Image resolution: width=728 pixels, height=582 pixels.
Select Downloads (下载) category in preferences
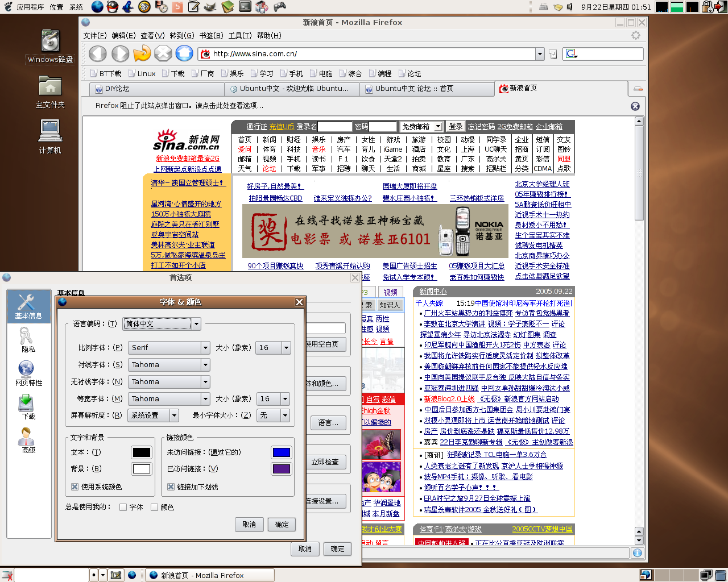(x=28, y=406)
